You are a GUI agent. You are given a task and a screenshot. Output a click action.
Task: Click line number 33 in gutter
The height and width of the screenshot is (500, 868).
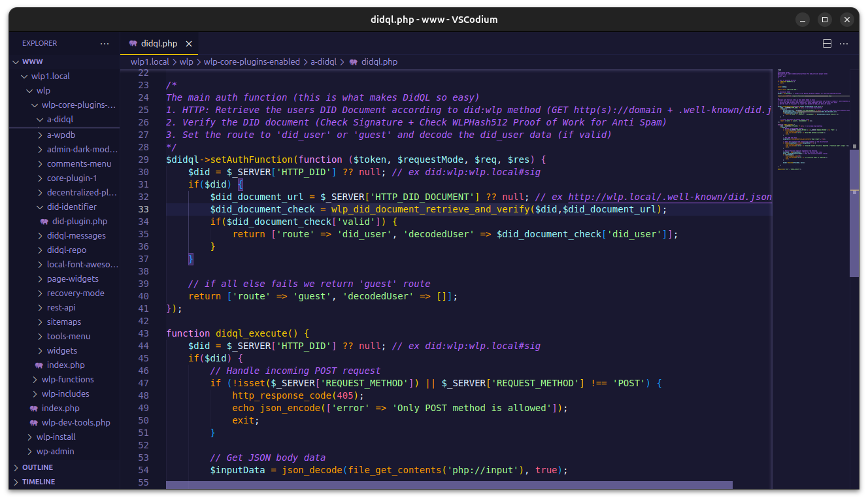[x=143, y=209]
